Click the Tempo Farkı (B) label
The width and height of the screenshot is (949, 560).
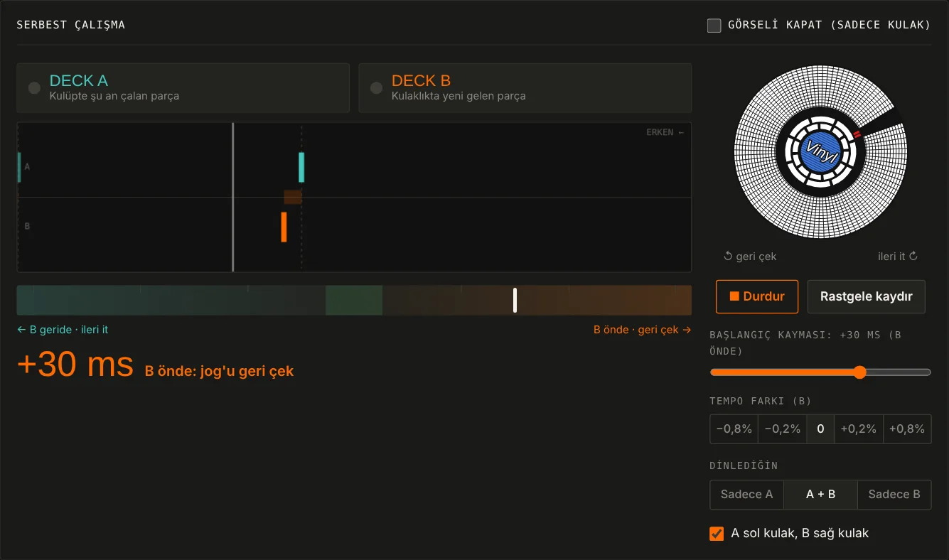761,401
